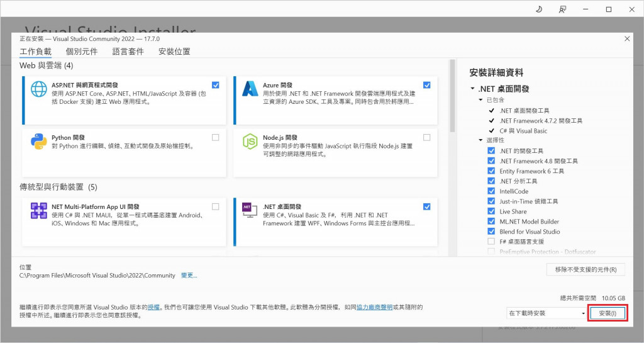Click the ASP.NET globe icon
The width and height of the screenshot is (644, 343).
(38, 89)
